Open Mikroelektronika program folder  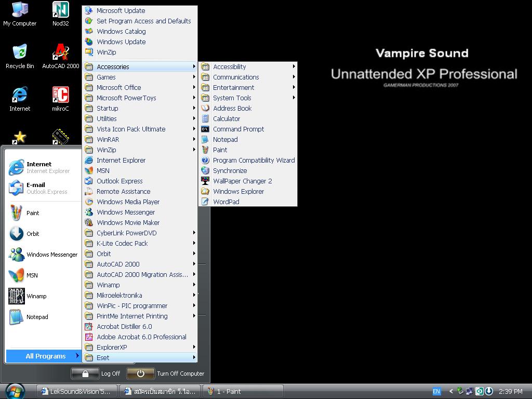coord(140,296)
